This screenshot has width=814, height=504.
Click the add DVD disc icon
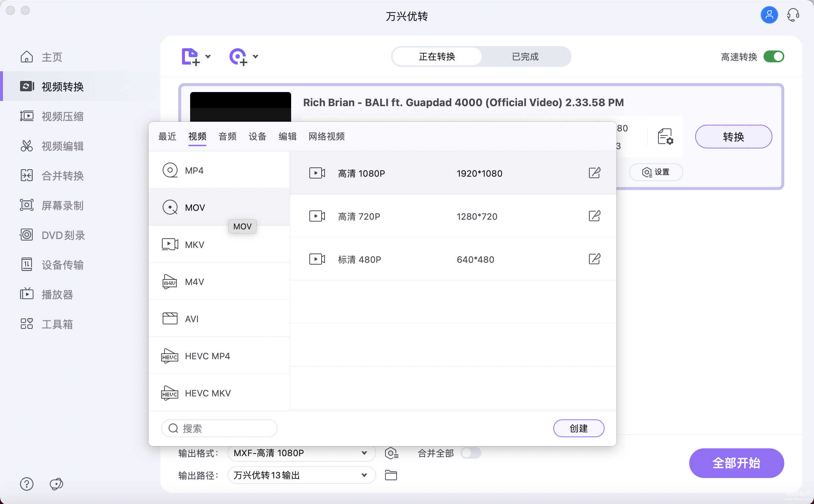pyautogui.click(x=238, y=57)
